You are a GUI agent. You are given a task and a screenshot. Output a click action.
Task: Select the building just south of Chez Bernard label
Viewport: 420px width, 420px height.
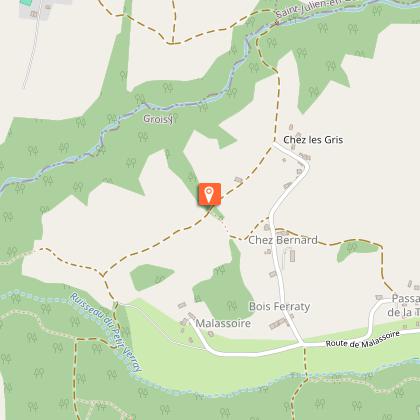292,256
